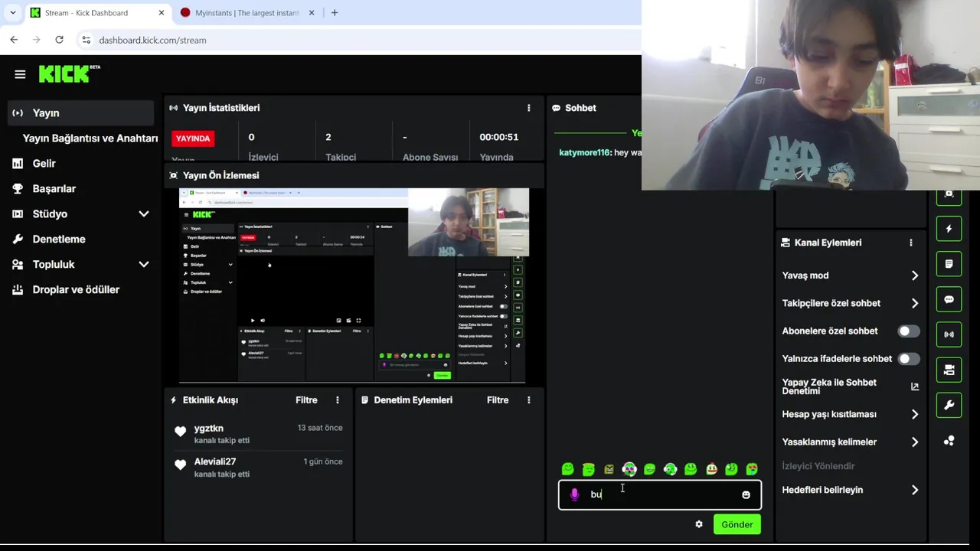
Task: Click the lightning bolt sidebar widget icon
Action: [949, 229]
